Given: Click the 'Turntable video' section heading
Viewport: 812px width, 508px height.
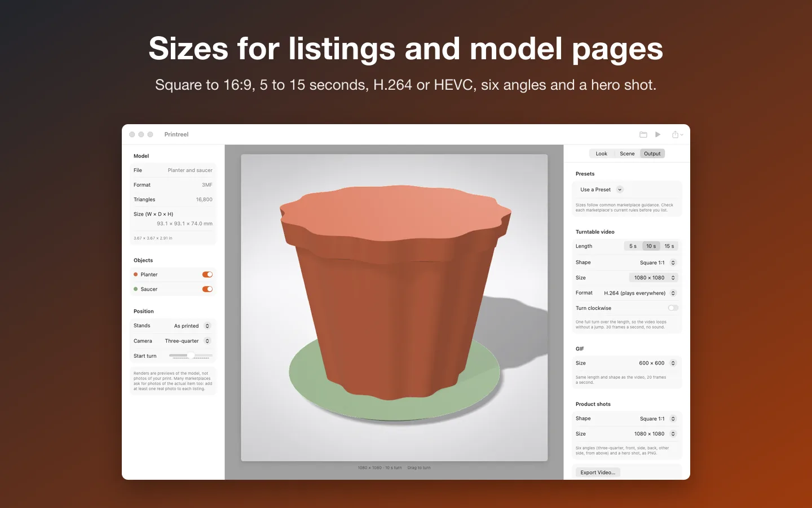Looking at the screenshot, I should pyautogui.click(x=595, y=232).
